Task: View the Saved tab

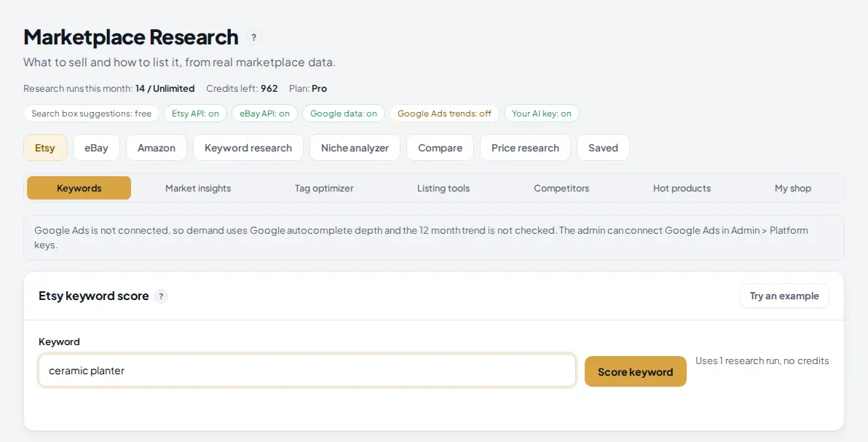Action: [x=603, y=148]
